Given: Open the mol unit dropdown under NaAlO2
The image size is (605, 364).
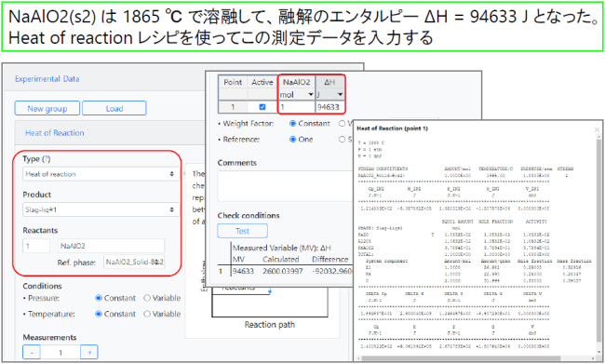Looking at the screenshot, I should click(x=296, y=95).
